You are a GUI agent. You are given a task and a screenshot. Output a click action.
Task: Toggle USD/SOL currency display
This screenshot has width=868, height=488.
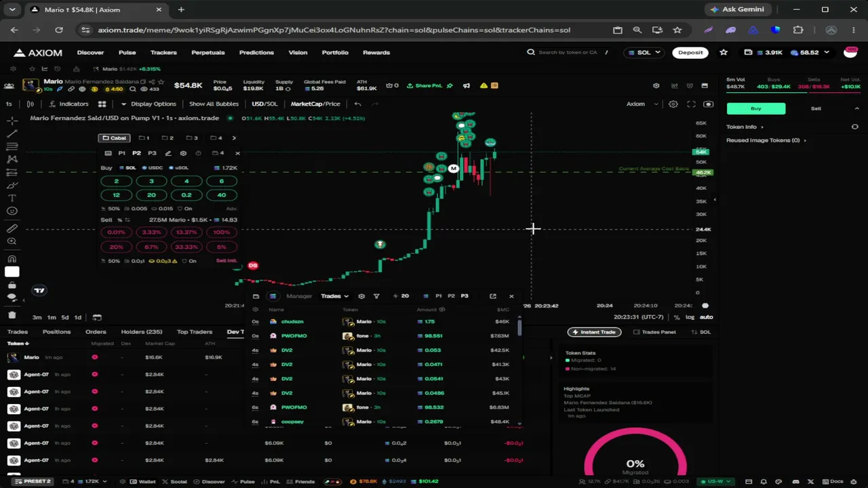click(x=264, y=104)
